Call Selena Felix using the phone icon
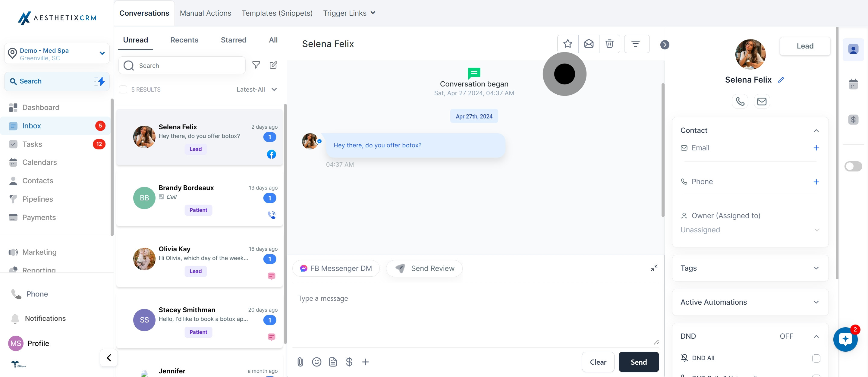Image resolution: width=868 pixels, height=377 pixels. (740, 102)
